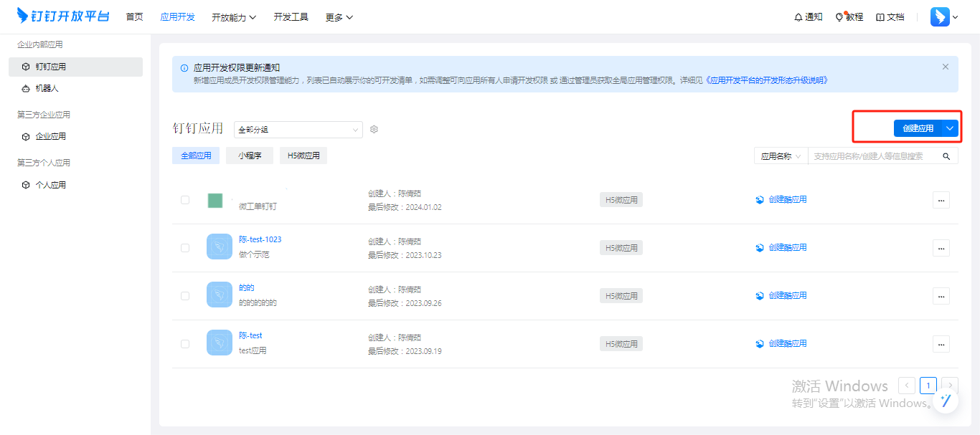Click H5微应用 tag in 陈-test-1023 row
Screen dimensions: 980x435
click(x=621, y=248)
